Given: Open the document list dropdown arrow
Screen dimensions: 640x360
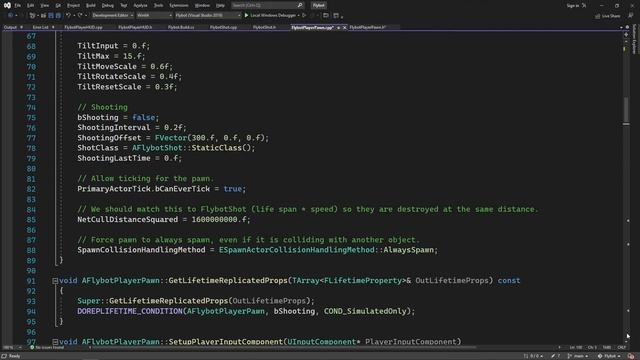Looking at the screenshot, I should pyautogui.click(x=622, y=27).
